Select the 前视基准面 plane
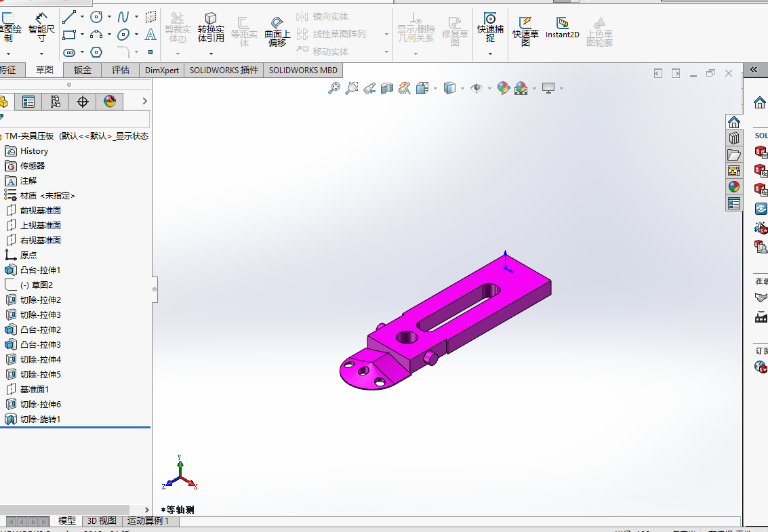The width and height of the screenshot is (768, 532). point(33,210)
